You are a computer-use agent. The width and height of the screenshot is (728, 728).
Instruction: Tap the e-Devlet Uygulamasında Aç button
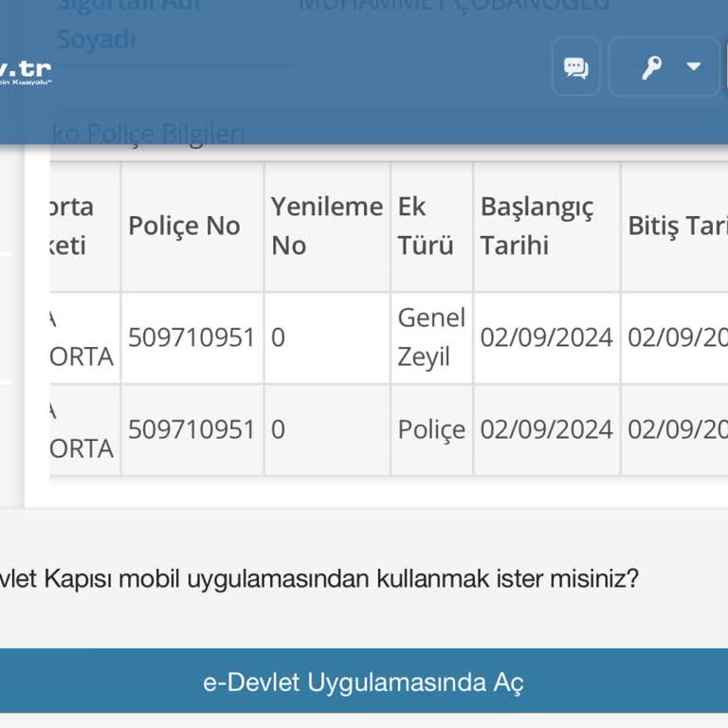tap(364, 682)
